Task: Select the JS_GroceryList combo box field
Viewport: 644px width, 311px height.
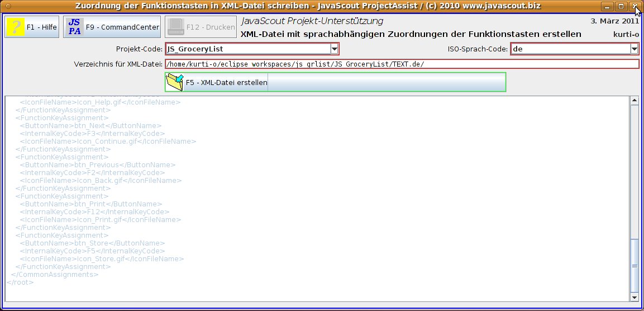Action: [x=247, y=49]
